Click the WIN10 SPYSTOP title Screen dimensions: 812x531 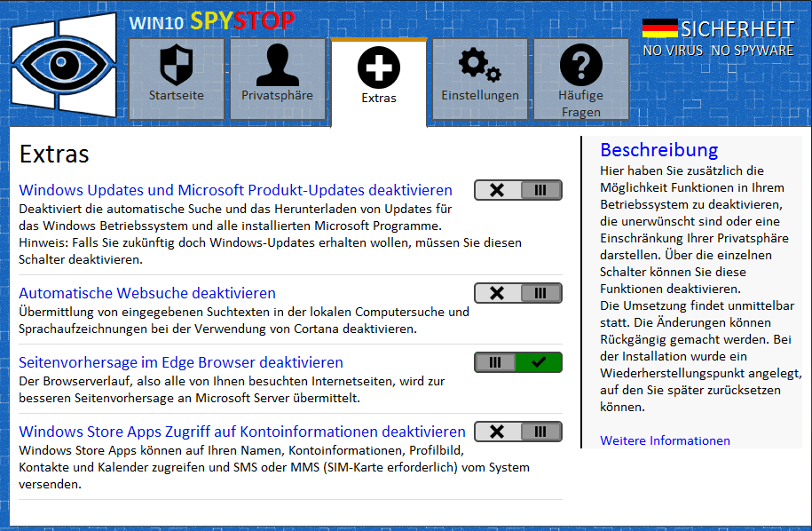tap(212, 21)
